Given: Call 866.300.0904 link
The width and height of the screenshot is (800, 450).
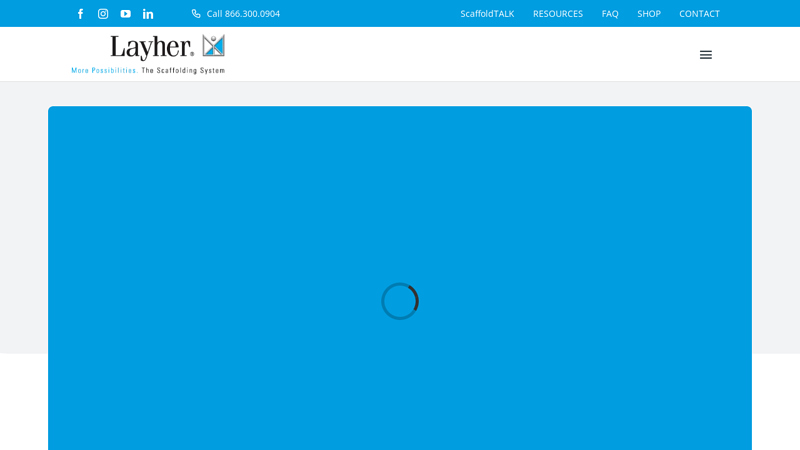Looking at the screenshot, I should pos(243,14).
